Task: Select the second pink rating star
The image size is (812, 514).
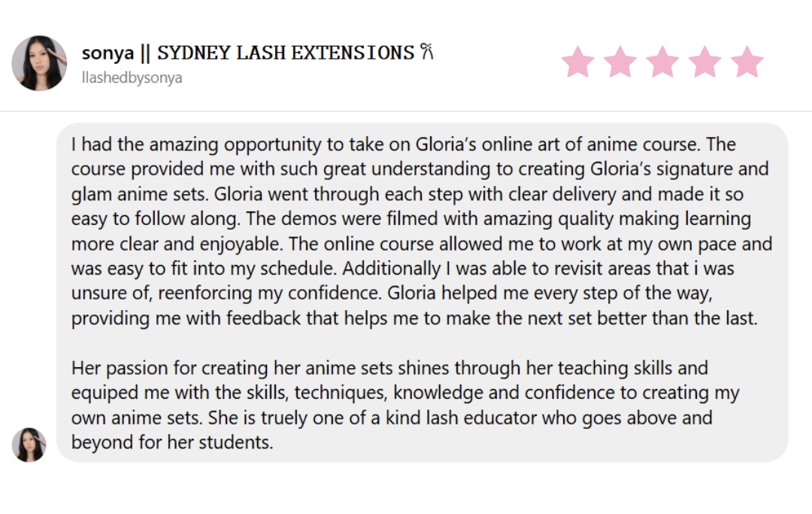Action: pyautogui.click(x=620, y=62)
